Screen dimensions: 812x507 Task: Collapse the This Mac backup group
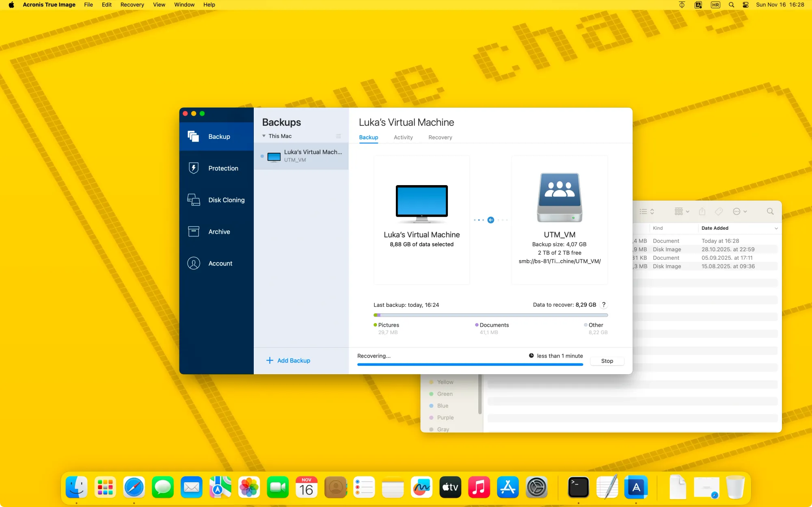pos(264,136)
